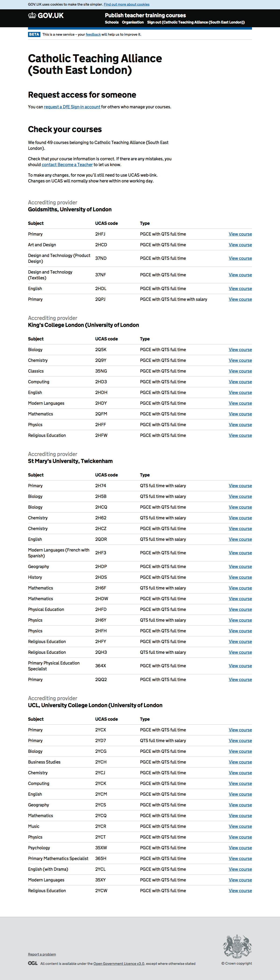
Task: Sign out of Catholic Teaching Alliance
Action: 196,22
